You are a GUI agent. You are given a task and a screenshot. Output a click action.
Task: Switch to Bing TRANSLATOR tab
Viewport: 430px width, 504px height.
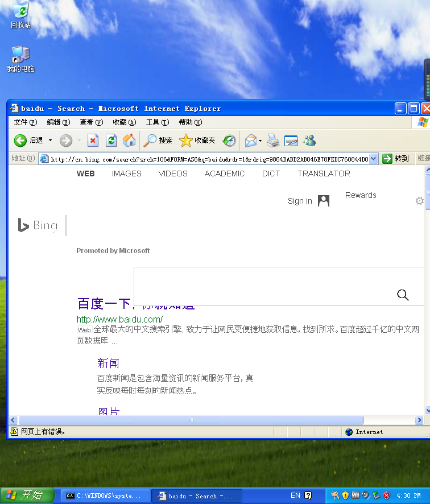coord(324,173)
